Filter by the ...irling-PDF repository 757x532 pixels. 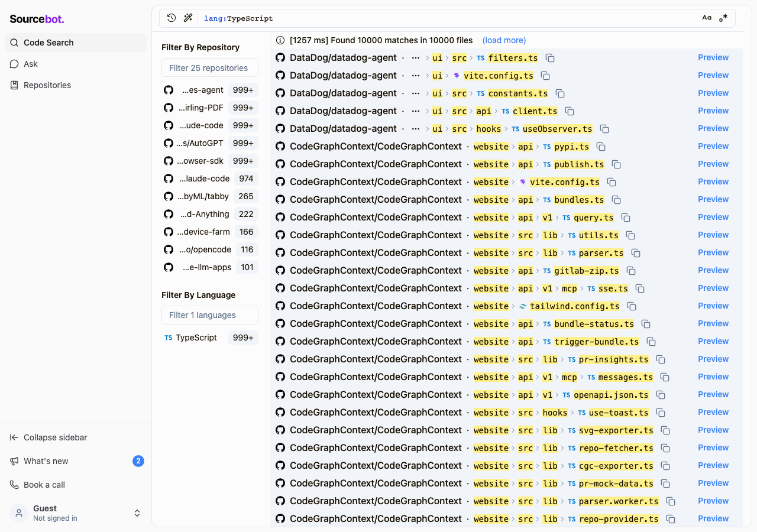(x=210, y=108)
